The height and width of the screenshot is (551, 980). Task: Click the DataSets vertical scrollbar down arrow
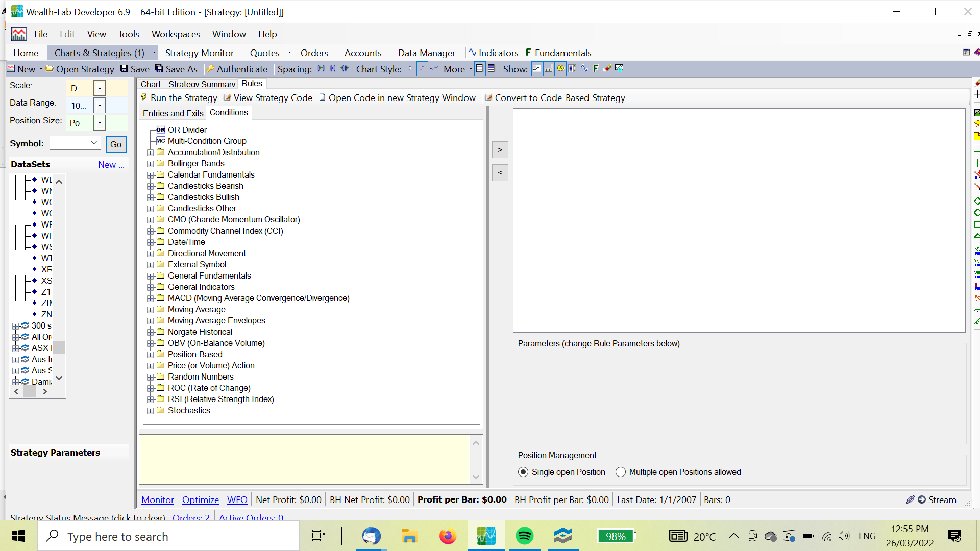coord(59,378)
